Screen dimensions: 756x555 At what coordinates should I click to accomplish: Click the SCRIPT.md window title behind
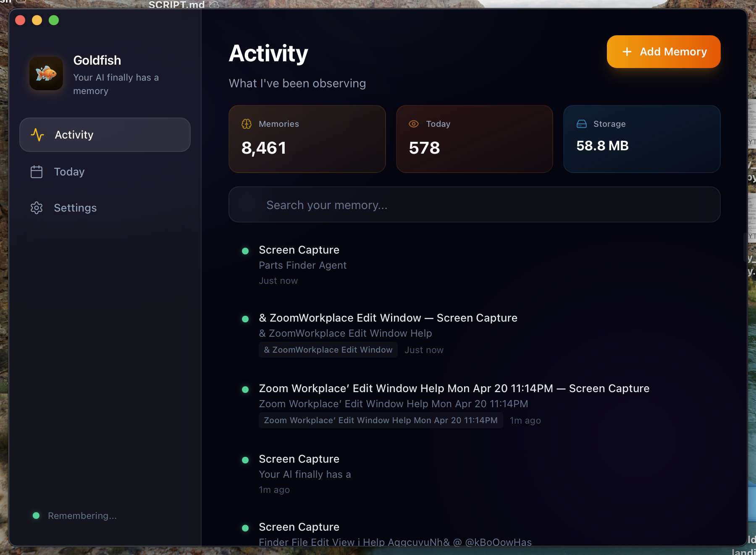point(176,5)
